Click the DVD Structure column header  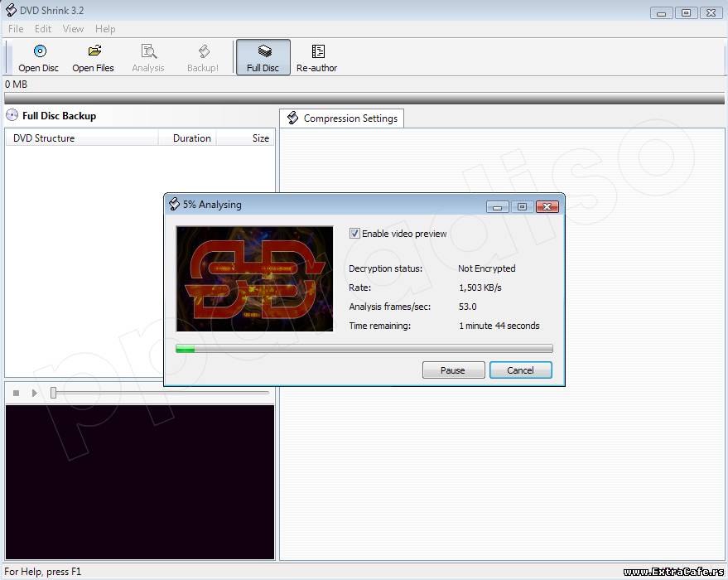[82, 138]
